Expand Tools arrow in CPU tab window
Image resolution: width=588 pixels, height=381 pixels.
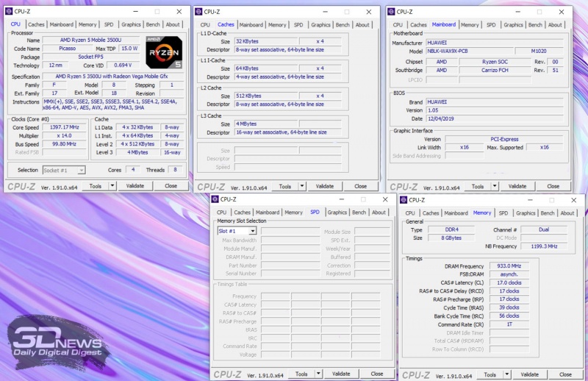click(112, 186)
